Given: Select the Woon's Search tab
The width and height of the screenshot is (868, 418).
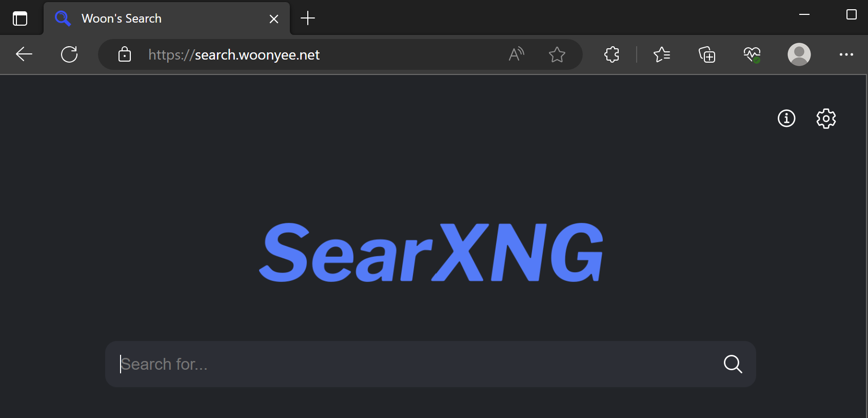Looking at the screenshot, I should pyautogui.click(x=167, y=18).
